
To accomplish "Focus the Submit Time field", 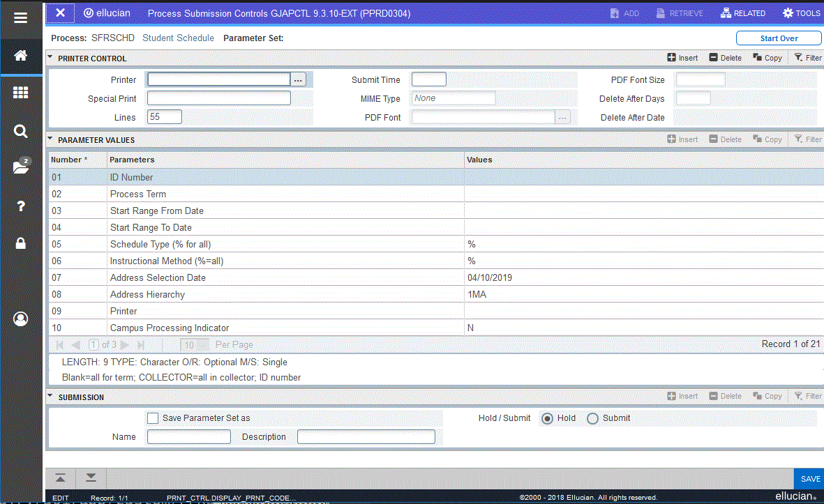I will coord(429,79).
